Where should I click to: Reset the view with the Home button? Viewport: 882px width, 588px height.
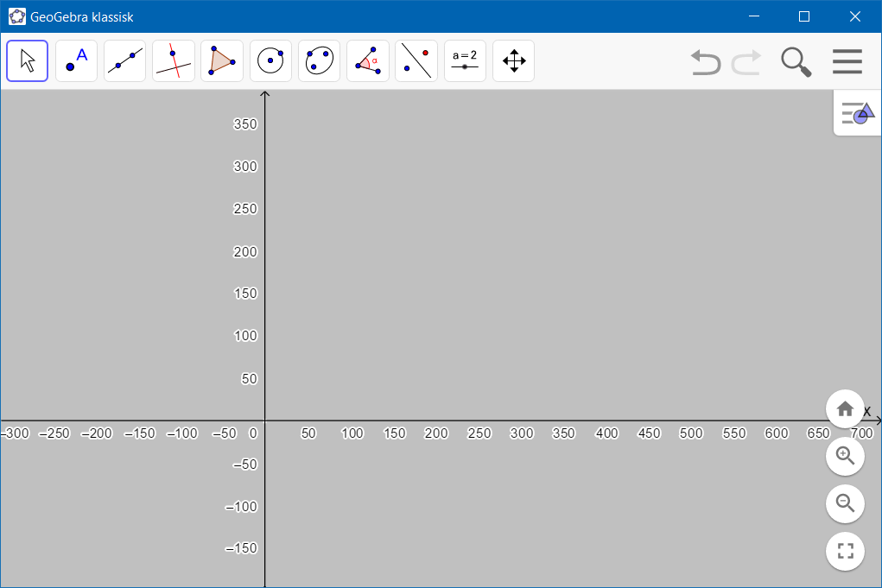pos(845,408)
